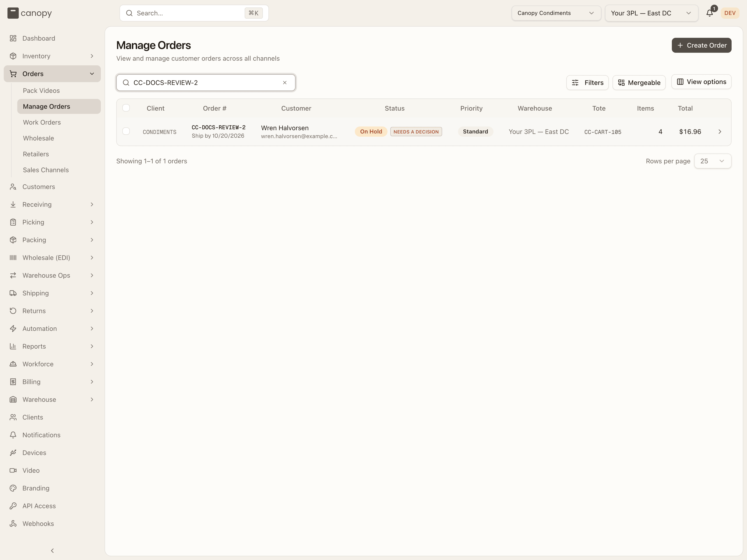The image size is (747, 560).
Task: Click the Create Order button
Action: pos(701,45)
